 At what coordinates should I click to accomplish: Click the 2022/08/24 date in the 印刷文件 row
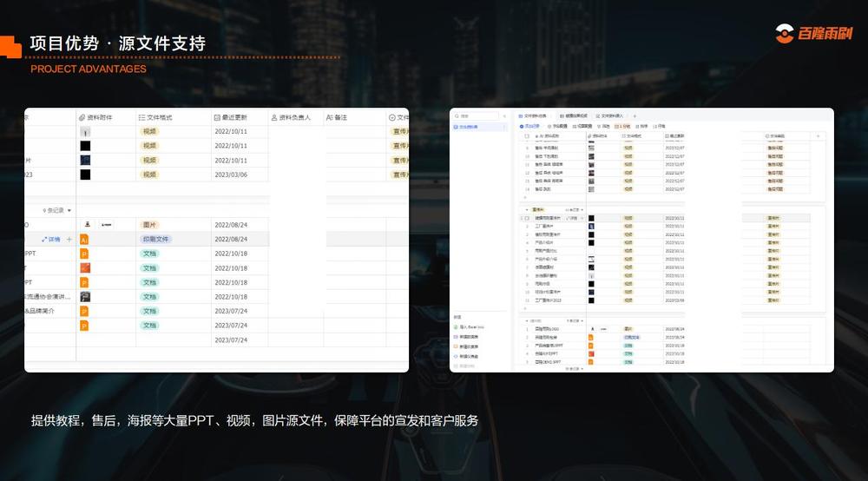(x=231, y=239)
